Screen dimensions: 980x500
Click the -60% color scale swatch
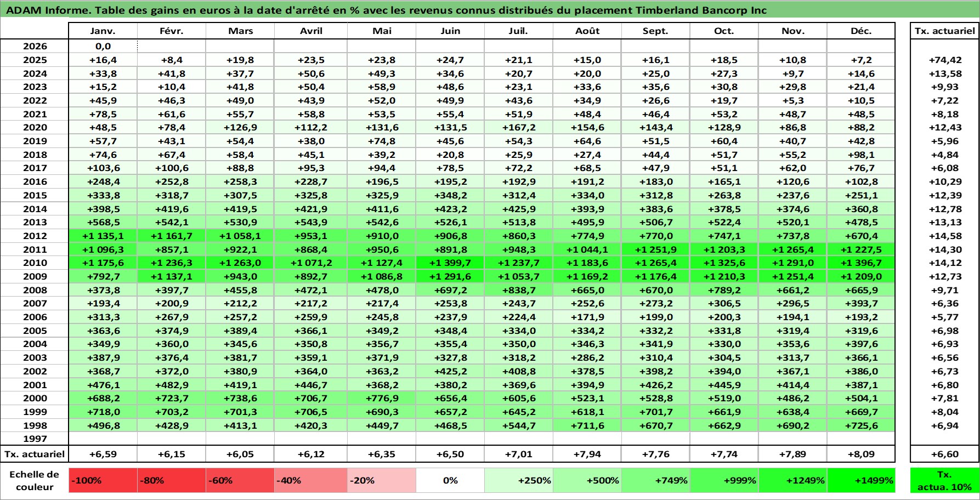240,480
